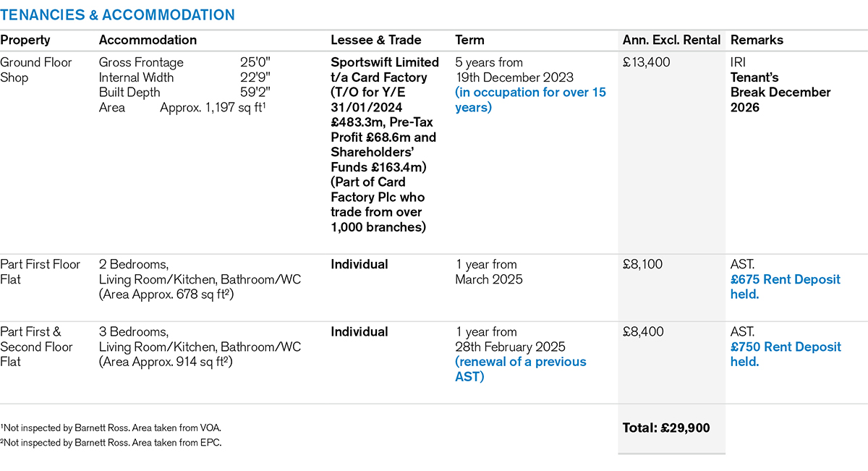Viewport: 868px width, 471px height.
Task: Click the Term column header
Action: point(470,41)
